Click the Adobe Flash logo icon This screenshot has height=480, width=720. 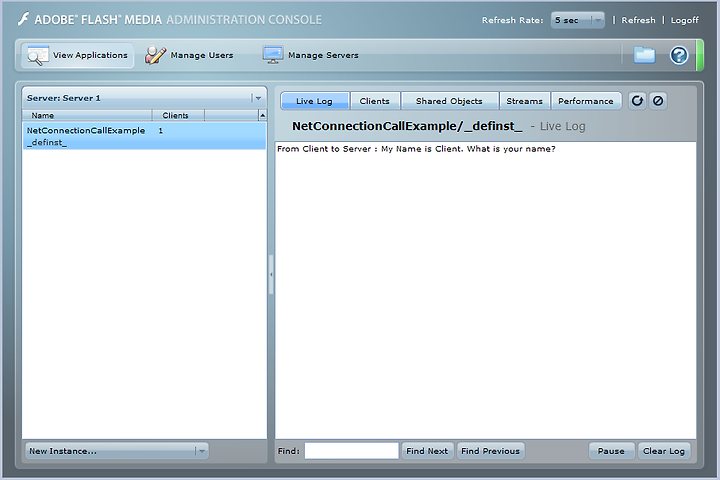[23, 19]
